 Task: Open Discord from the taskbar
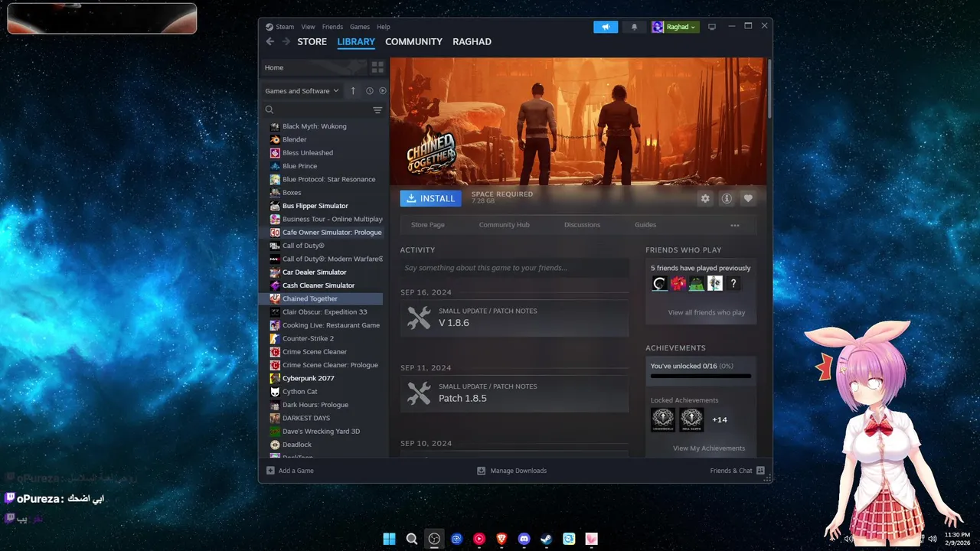coord(524,539)
